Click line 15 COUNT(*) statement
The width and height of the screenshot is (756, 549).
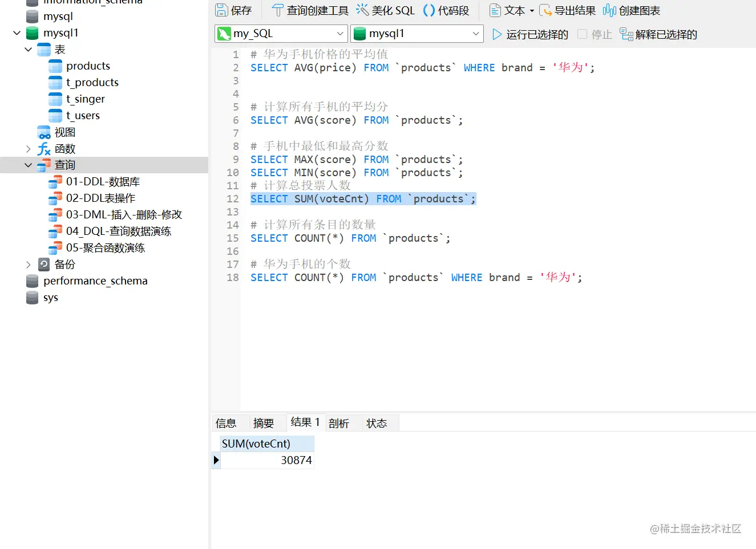tap(350, 238)
